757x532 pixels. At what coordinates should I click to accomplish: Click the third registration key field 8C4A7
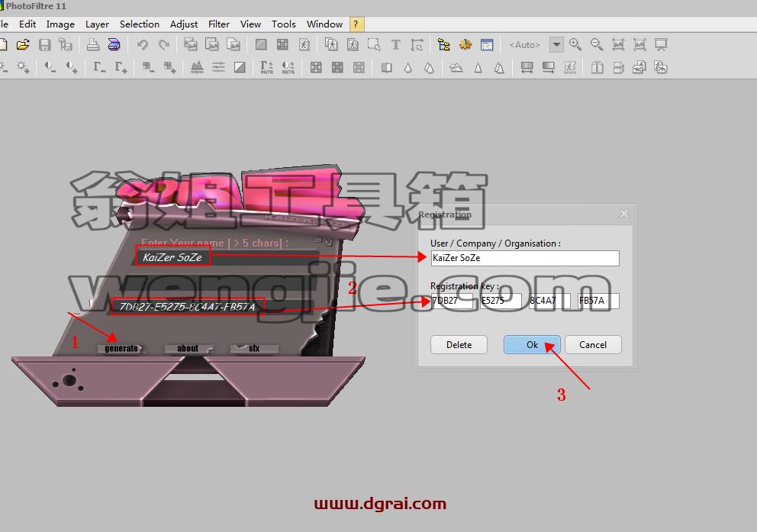point(549,301)
